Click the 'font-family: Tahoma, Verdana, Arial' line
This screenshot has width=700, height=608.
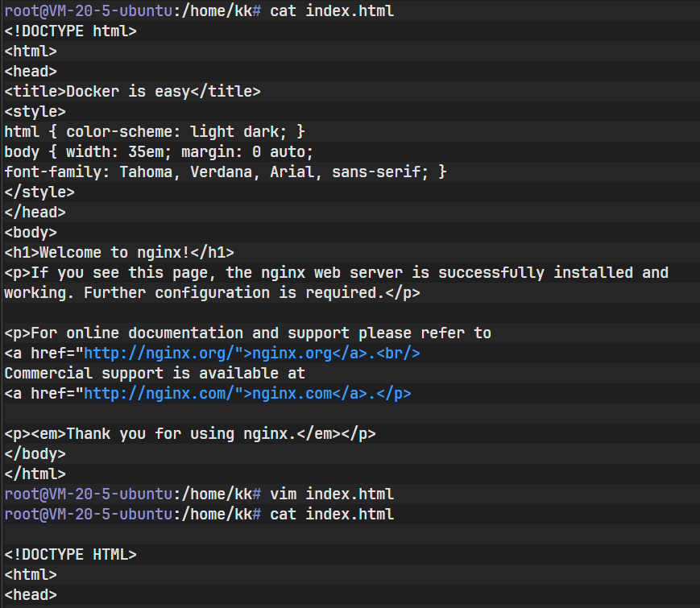click(226, 172)
